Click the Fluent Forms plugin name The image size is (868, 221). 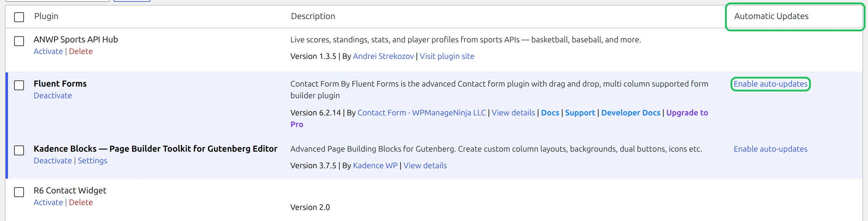(60, 83)
